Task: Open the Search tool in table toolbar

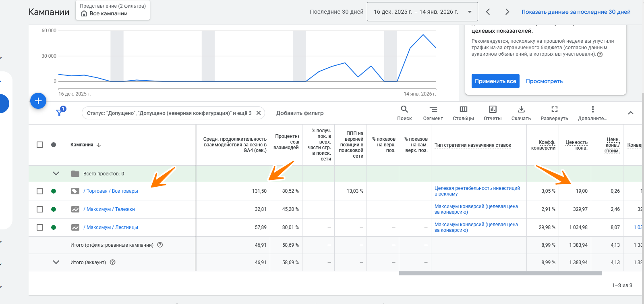Action: (404, 113)
